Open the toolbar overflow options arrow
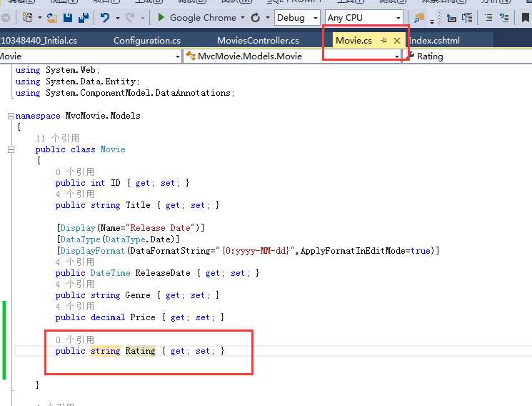Viewport: 532px width, 406px height. (432, 21)
